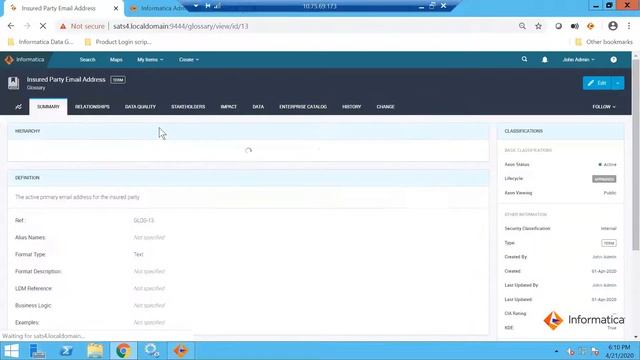Expand the Create menu
The image size is (640, 360).
pos(189,60)
